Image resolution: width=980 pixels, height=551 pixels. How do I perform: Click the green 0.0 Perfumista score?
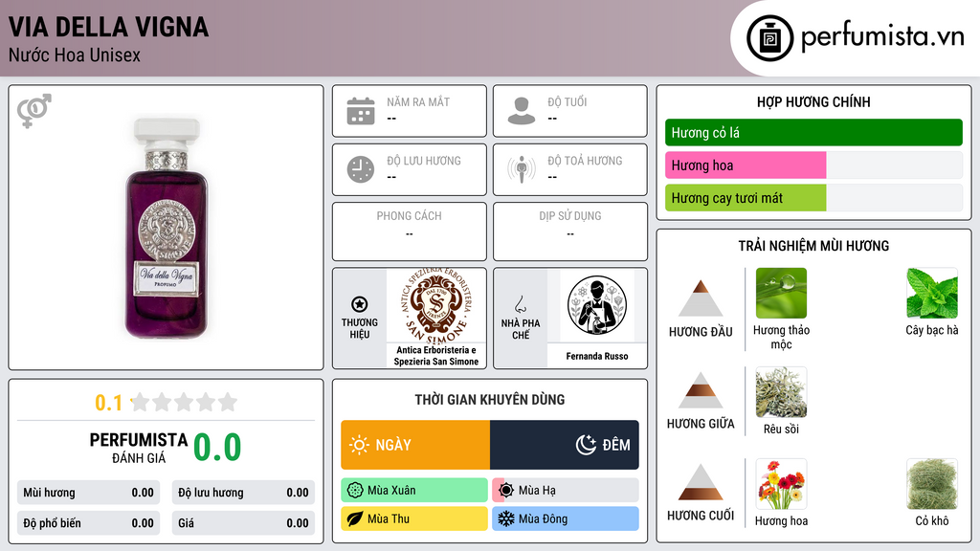pyautogui.click(x=217, y=448)
